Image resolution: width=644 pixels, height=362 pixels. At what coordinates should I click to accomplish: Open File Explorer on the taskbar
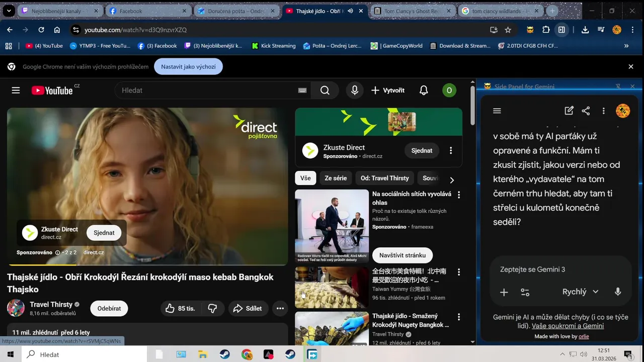coord(202,354)
